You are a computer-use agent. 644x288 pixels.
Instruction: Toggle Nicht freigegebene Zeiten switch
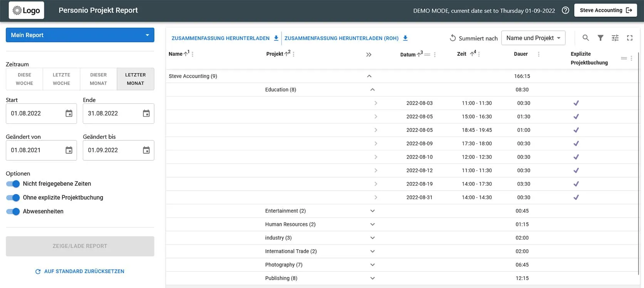[13, 184]
